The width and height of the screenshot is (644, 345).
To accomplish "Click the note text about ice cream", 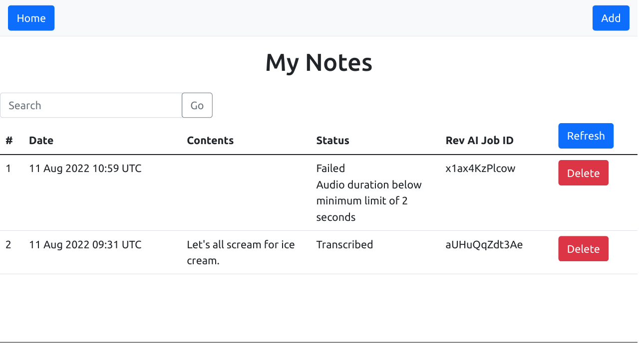I will coord(241,252).
